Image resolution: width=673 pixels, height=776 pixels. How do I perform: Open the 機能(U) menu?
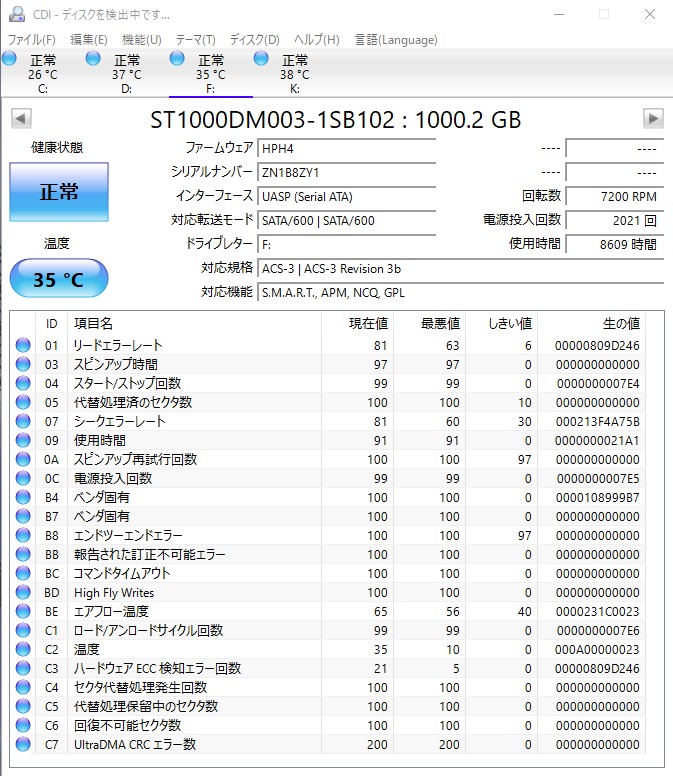pos(142,40)
